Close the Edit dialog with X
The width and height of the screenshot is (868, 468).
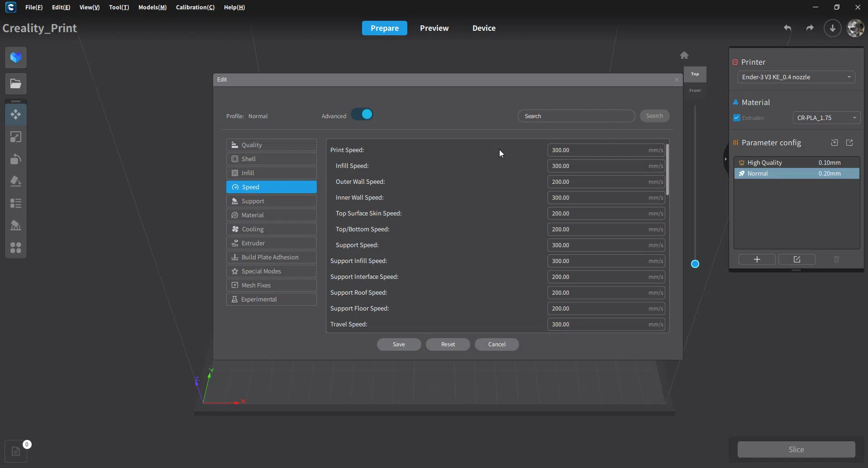coord(677,80)
